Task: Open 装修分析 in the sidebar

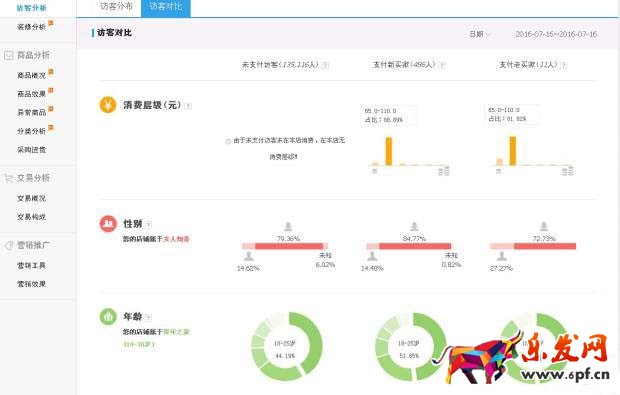Action: tap(31, 27)
